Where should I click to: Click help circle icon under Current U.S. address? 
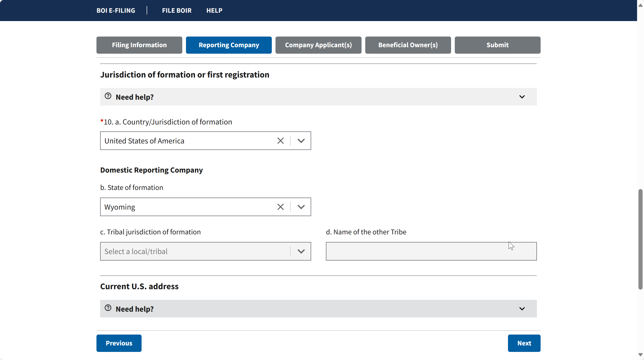pos(108,308)
